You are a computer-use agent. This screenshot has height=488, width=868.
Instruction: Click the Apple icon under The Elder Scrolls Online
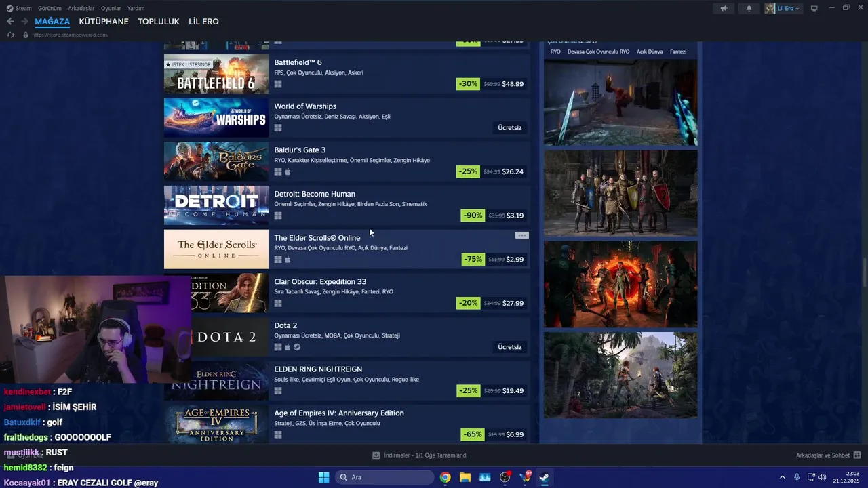pos(288,260)
